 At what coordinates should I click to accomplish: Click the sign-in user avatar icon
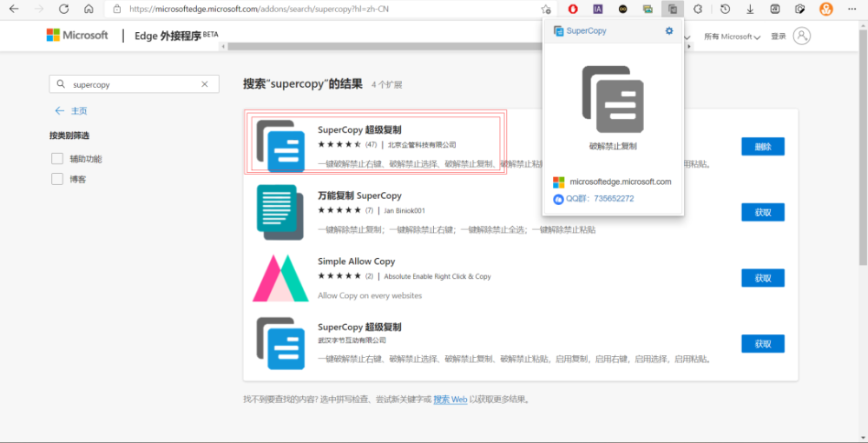tap(801, 36)
